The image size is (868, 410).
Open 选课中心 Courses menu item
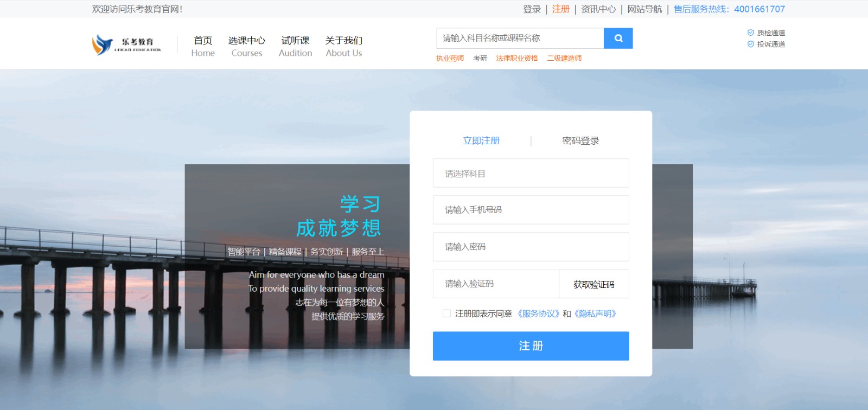[247, 46]
